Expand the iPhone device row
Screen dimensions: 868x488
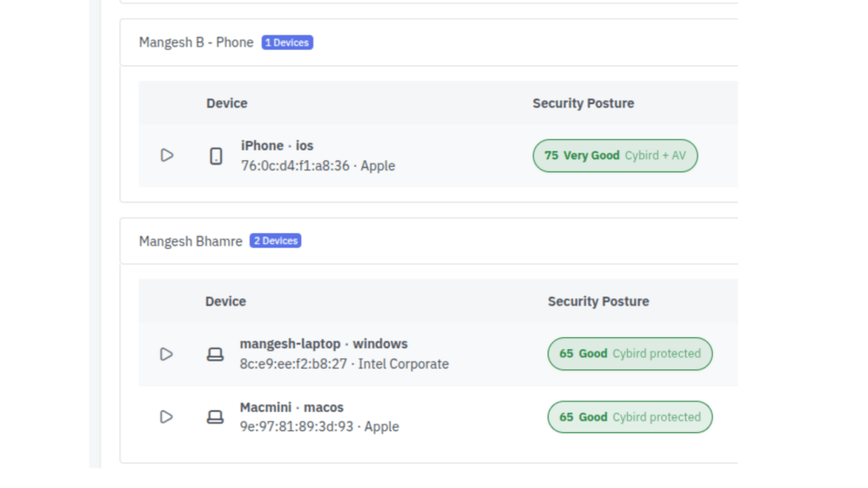pyautogui.click(x=167, y=155)
